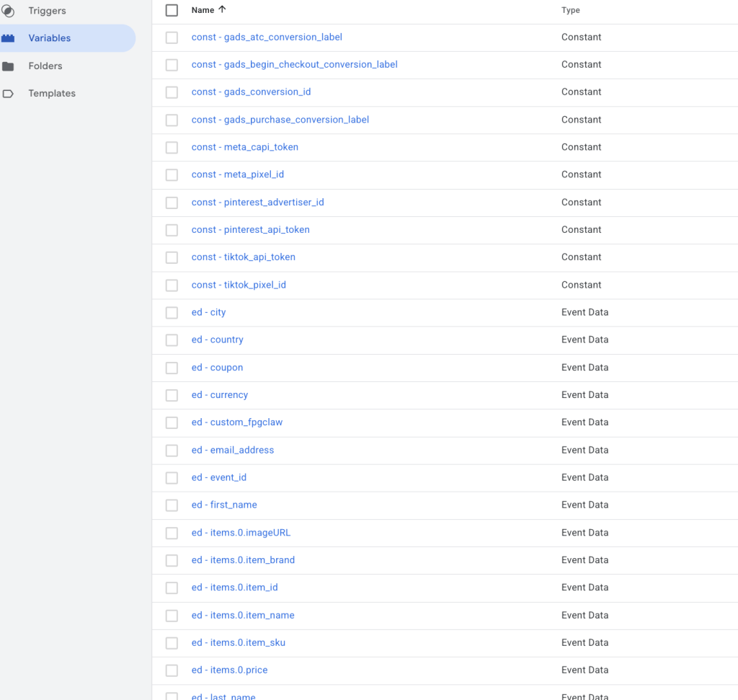The image size is (738, 700).
Task: Open const - pinterest_api_token variable
Action: coord(251,229)
